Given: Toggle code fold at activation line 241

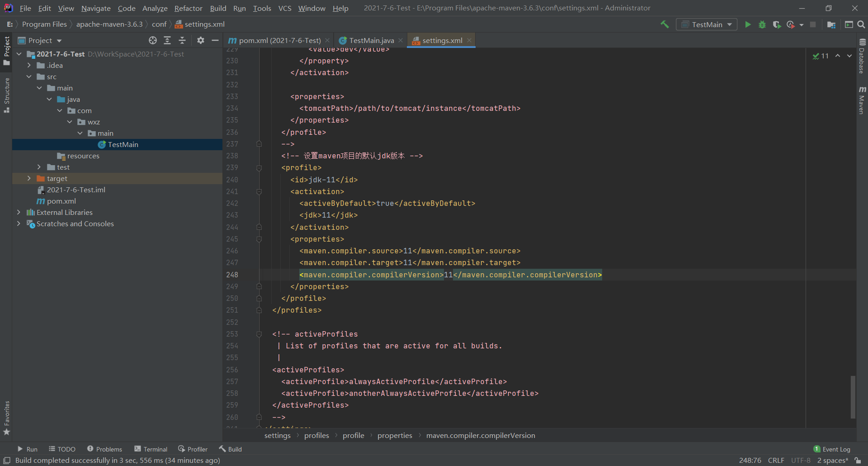Looking at the screenshot, I should pyautogui.click(x=259, y=192).
